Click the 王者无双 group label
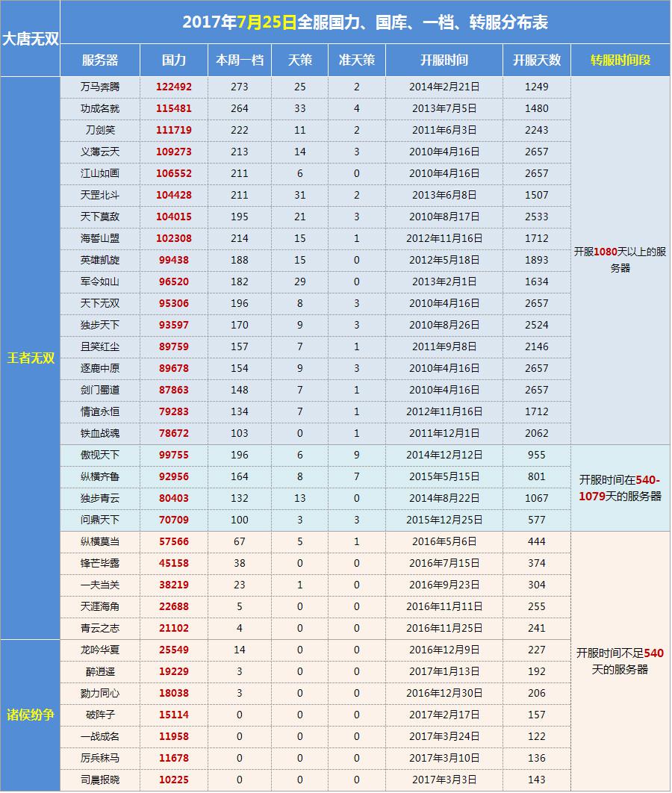Viewport: 672px width, 793px height. tap(31, 358)
